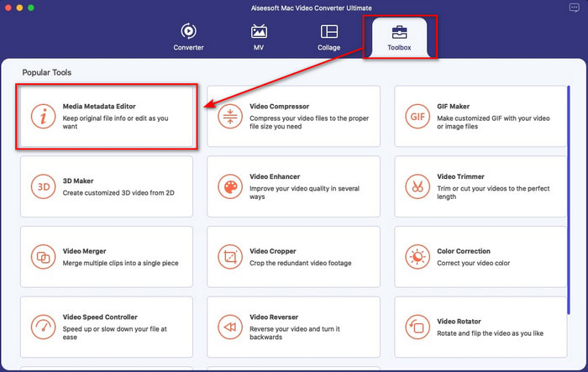
Task: Click 'Reverse your video and turn it backwards'
Action: (x=295, y=333)
